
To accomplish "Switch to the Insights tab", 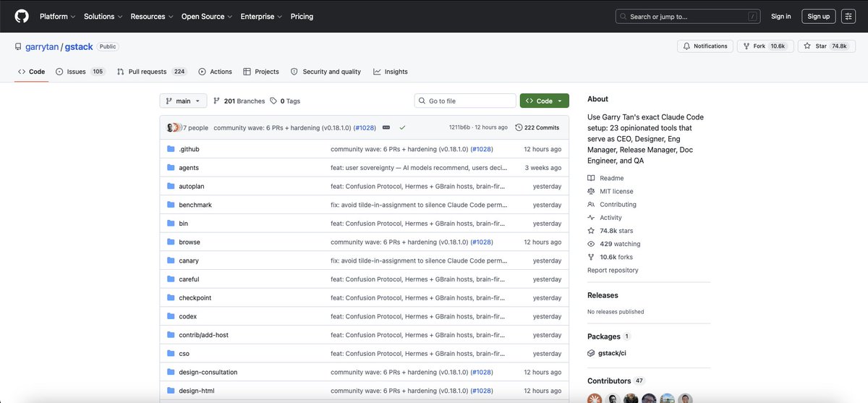I will [x=391, y=72].
